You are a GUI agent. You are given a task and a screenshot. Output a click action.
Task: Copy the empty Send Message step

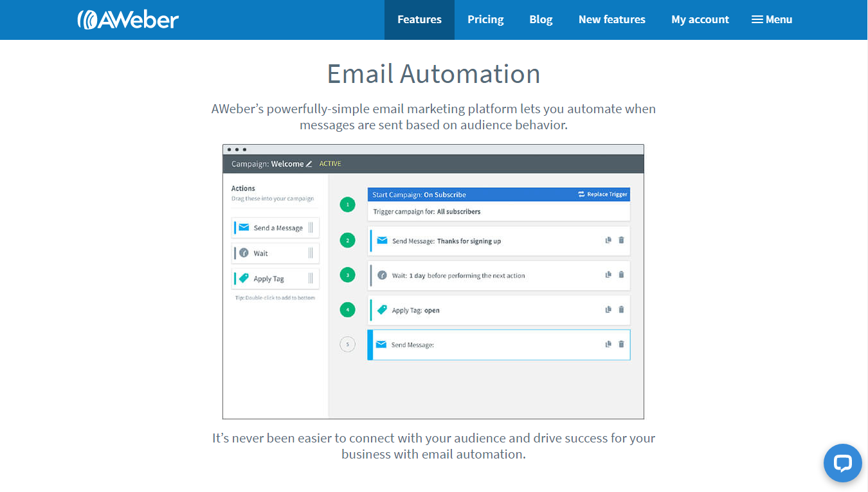tap(608, 344)
